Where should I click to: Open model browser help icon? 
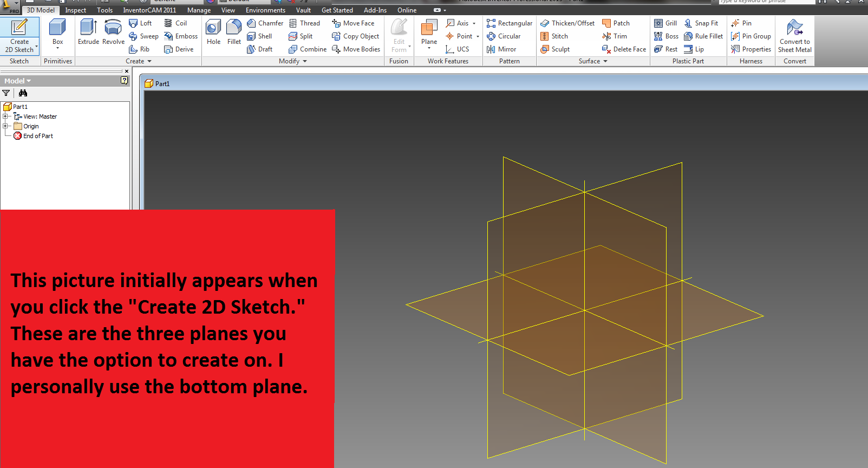125,81
